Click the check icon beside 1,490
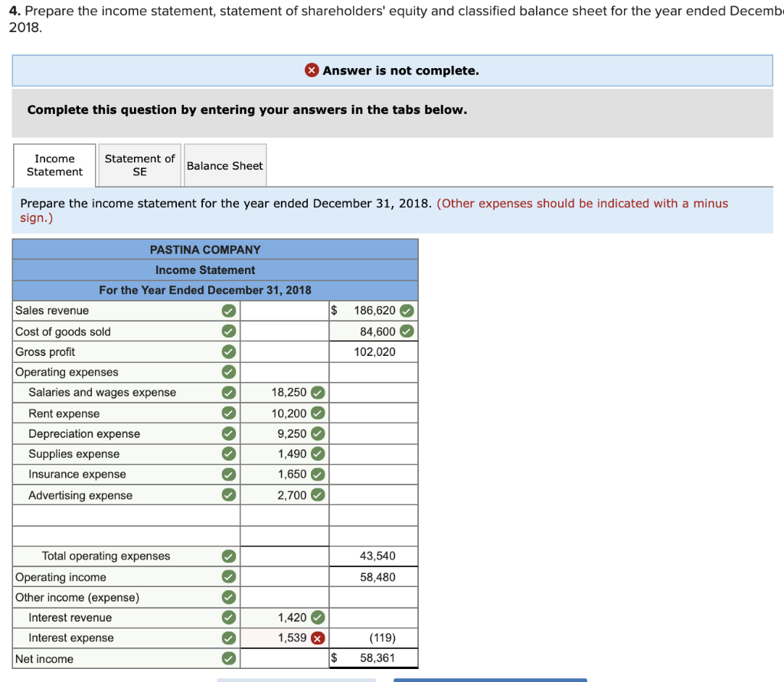Viewport: 784px width, 682px height. click(318, 453)
